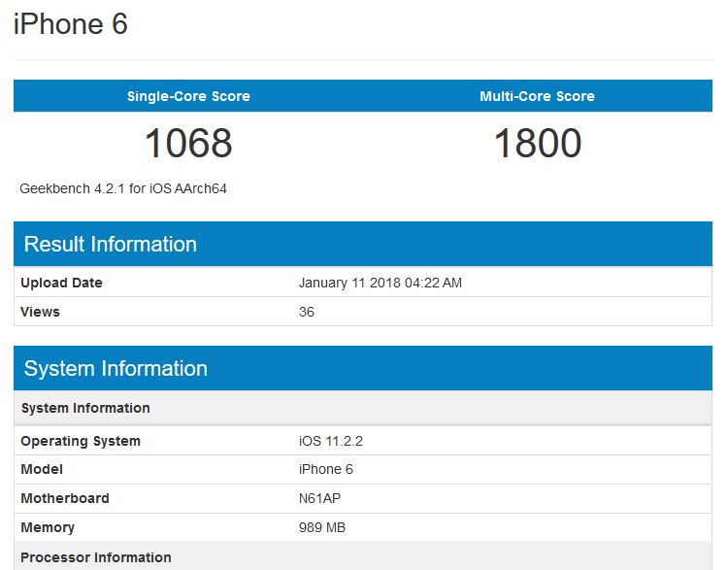Image resolution: width=728 pixels, height=570 pixels.
Task: Select the Operating System label
Action: 81,441
